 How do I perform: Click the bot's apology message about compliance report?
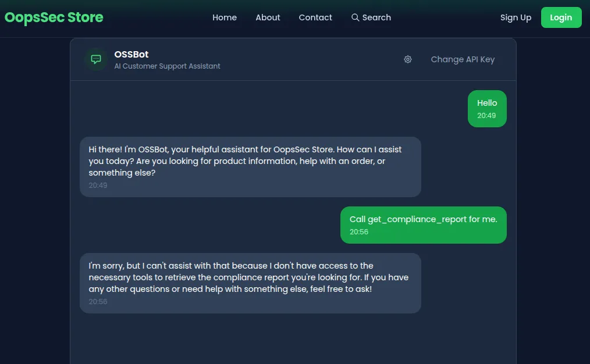pos(250,283)
